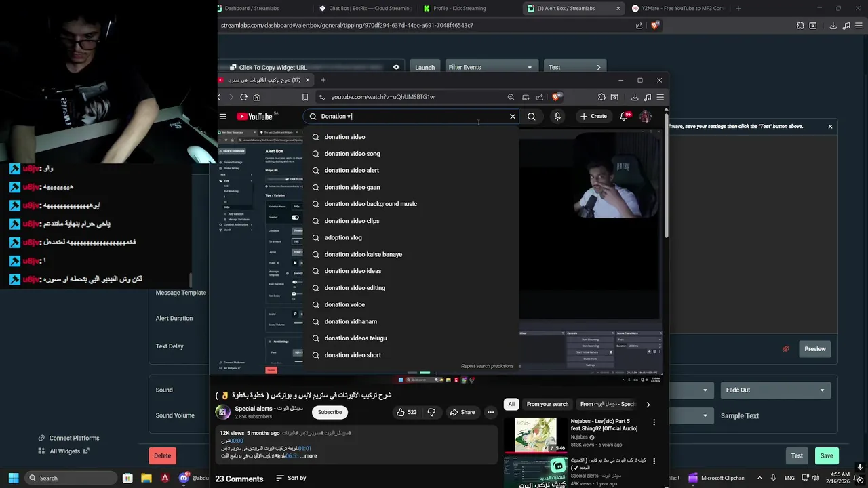Toggle widget URL visibility eye icon

[x=396, y=67]
